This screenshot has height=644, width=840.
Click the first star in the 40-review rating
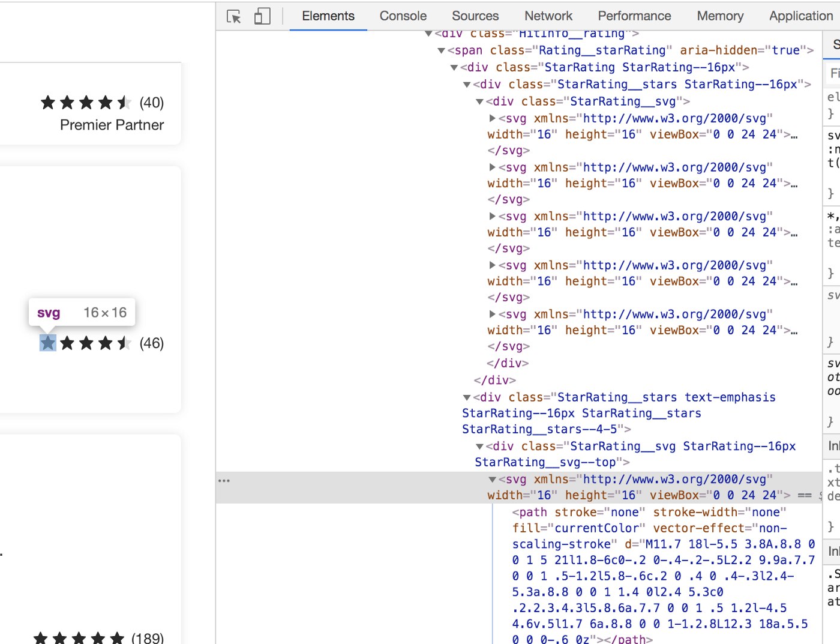48,103
